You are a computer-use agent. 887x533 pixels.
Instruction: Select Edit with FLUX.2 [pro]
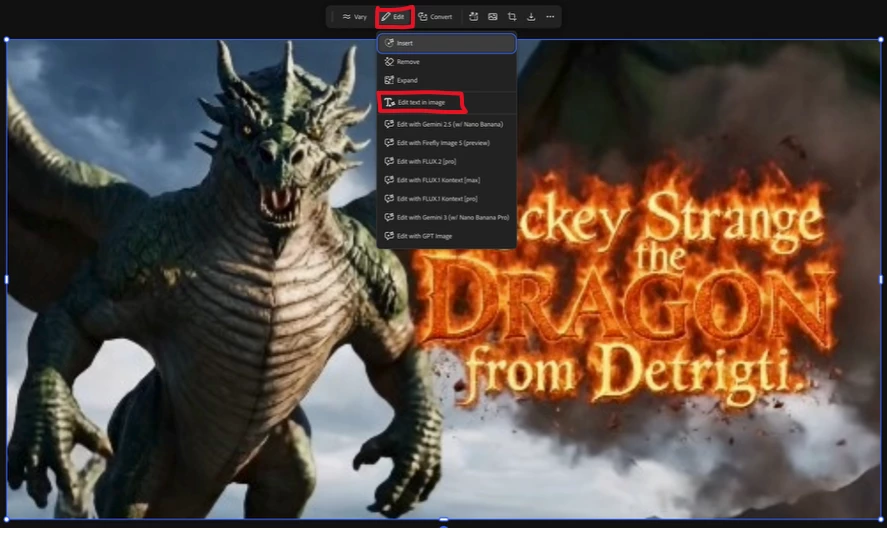click(446, 162)
